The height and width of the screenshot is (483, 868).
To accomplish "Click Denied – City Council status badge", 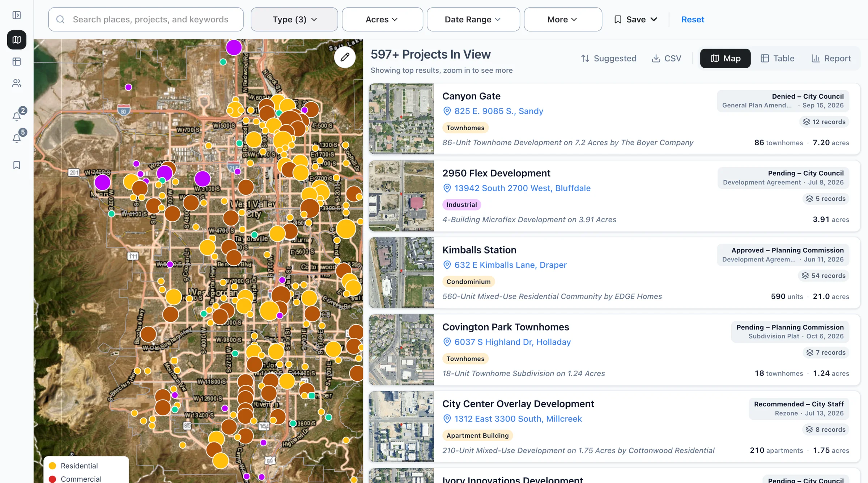I will (x=783, y=101).
